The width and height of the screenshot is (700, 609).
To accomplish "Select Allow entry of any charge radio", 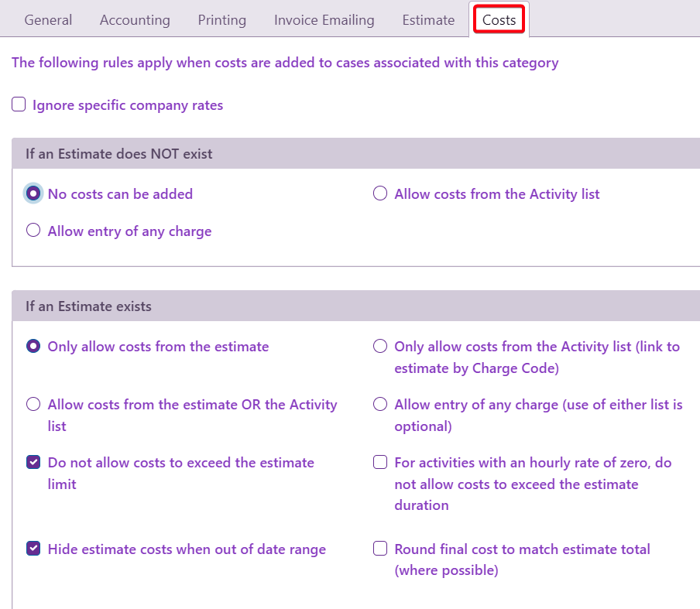I will pos(33,231).
